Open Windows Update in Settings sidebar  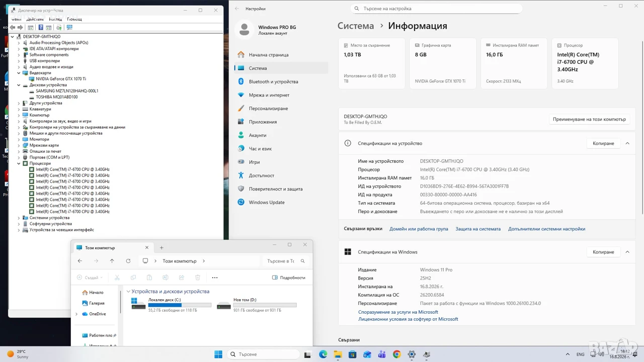tap(282, 202)
